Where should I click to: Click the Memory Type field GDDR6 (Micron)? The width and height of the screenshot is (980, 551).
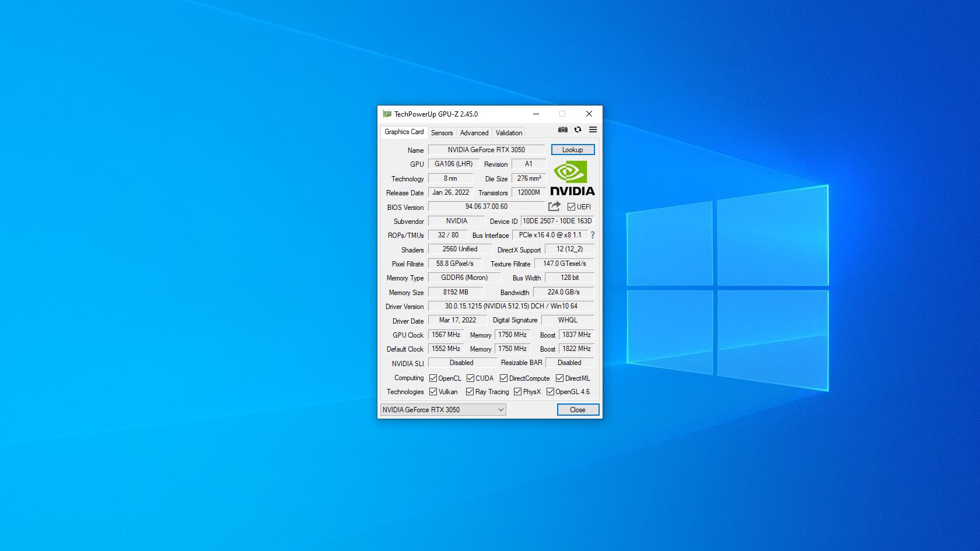tap(464, 278)
